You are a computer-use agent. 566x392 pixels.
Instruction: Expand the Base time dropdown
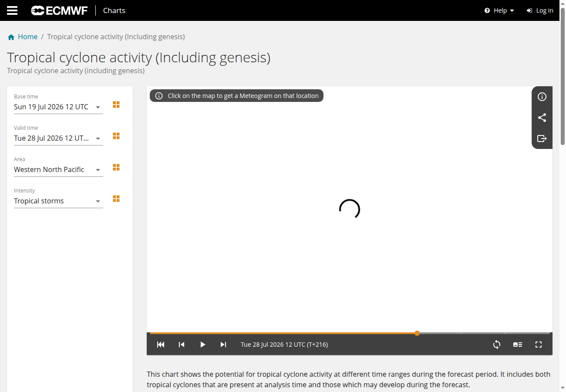coord(58,107)
